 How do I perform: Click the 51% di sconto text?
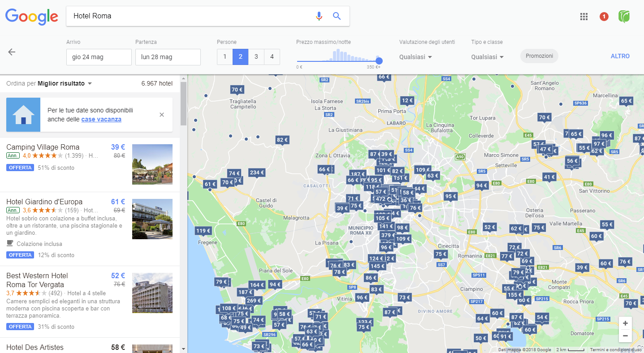coord(56,168)
